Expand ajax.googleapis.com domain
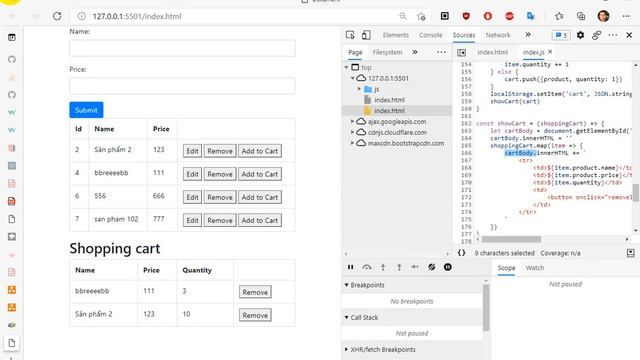The image size is (640, 360). (353, 122)
